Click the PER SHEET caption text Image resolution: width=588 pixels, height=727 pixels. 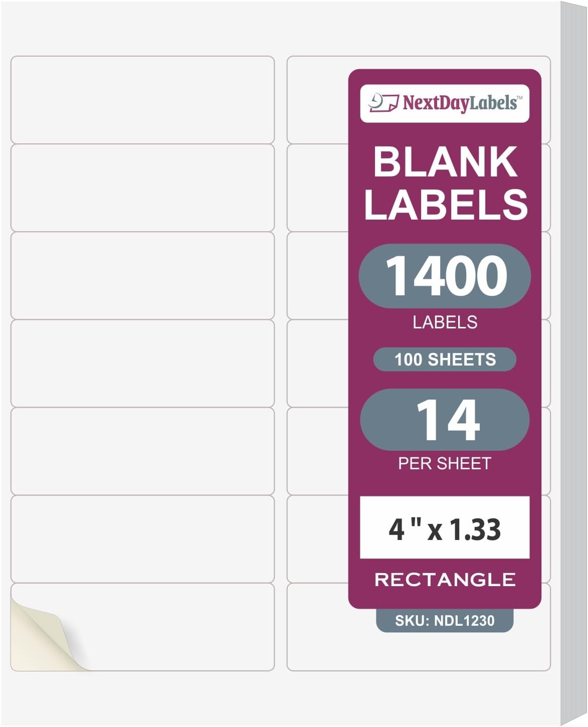[445, 463]
